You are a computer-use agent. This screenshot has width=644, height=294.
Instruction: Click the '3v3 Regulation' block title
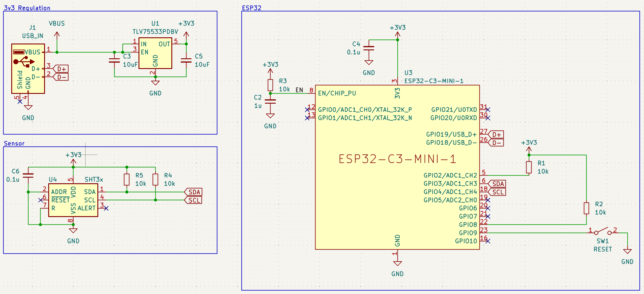tap(27, 8)
